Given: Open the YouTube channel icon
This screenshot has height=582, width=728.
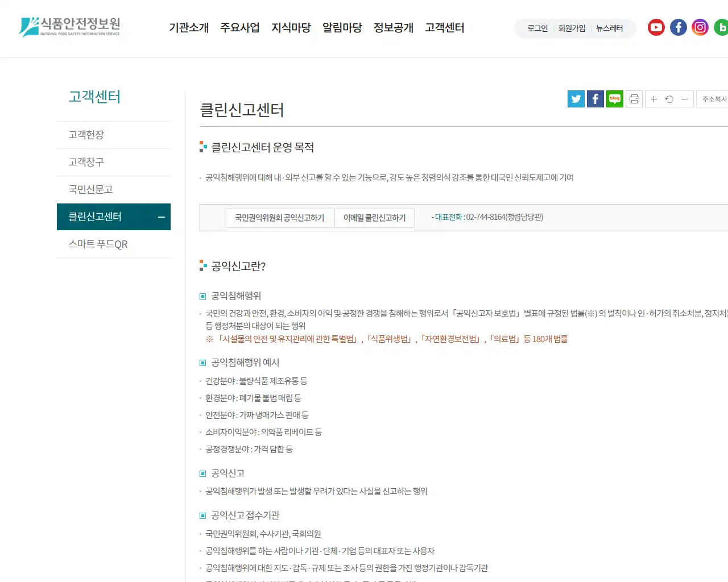Looking at the screenshot, I should [656, 27].
